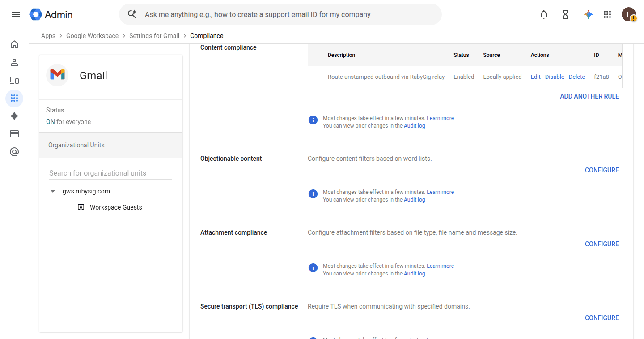Open Learn more under Content compliance
The width and height of the screenshot is (644, 339).
pyautogui.click(x=440, y=118)
